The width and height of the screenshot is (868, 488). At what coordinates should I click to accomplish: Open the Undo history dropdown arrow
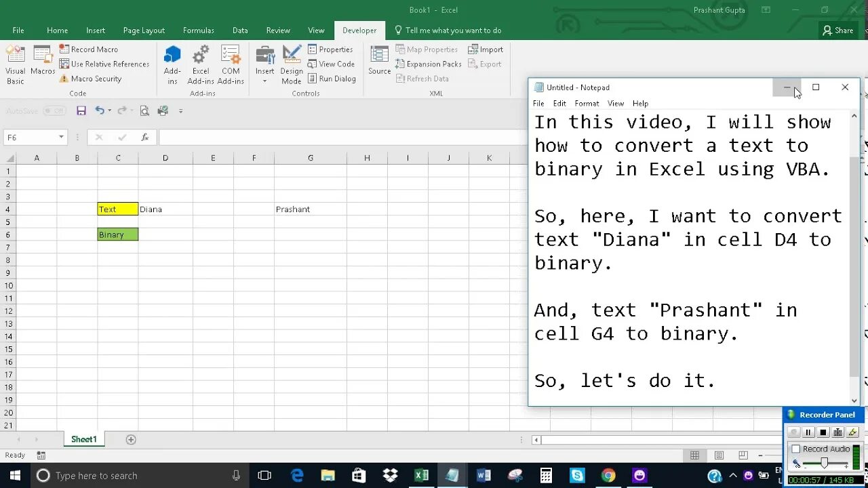point(110,110)
